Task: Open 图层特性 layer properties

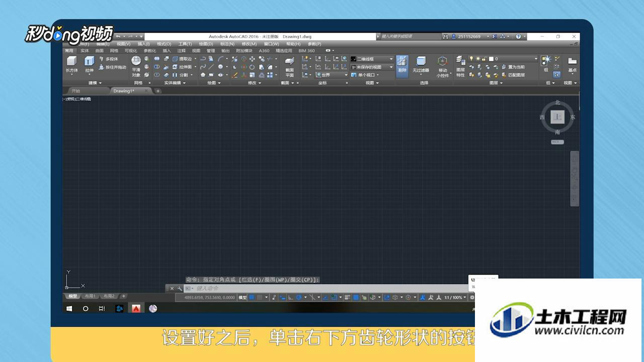Action: click(460, 67)
